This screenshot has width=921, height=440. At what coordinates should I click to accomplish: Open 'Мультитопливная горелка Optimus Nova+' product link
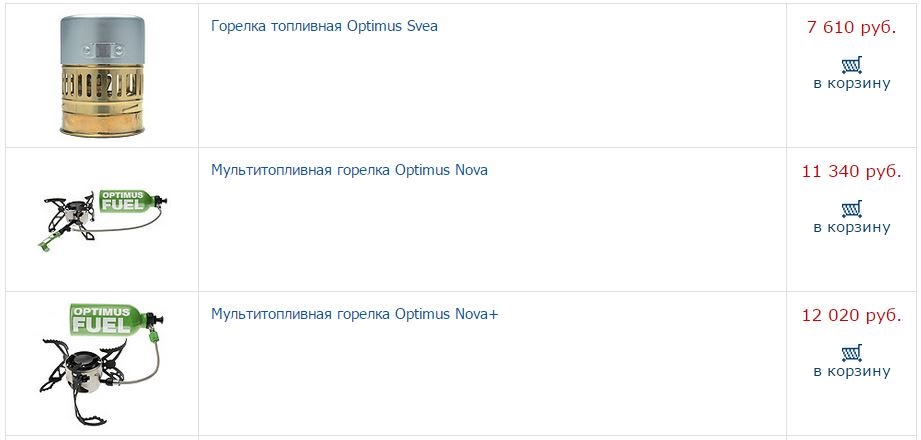pyautogui.click(x=354, y=314)
